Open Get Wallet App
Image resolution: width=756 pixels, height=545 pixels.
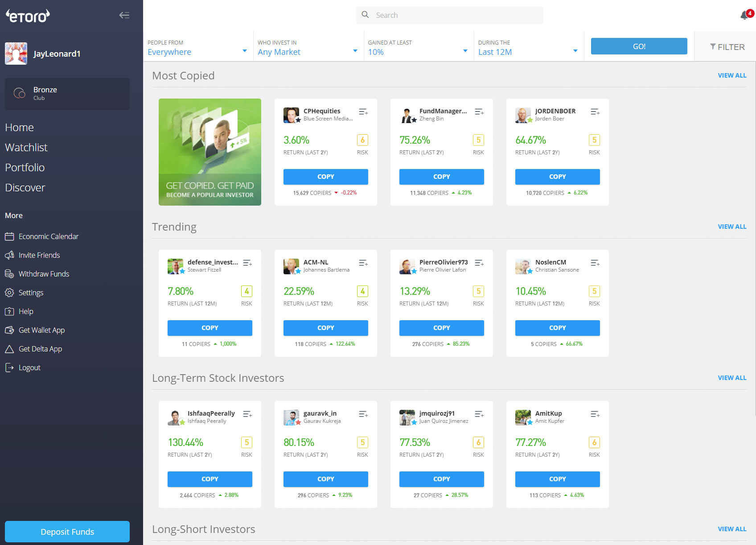click(x=35, y=330)
